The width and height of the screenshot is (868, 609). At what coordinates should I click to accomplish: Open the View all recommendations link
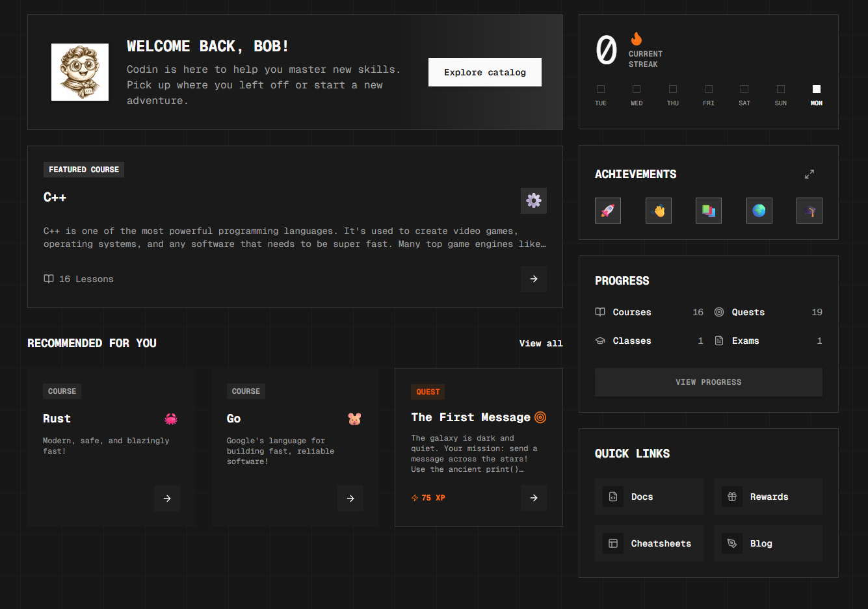(x=541, y=343)
